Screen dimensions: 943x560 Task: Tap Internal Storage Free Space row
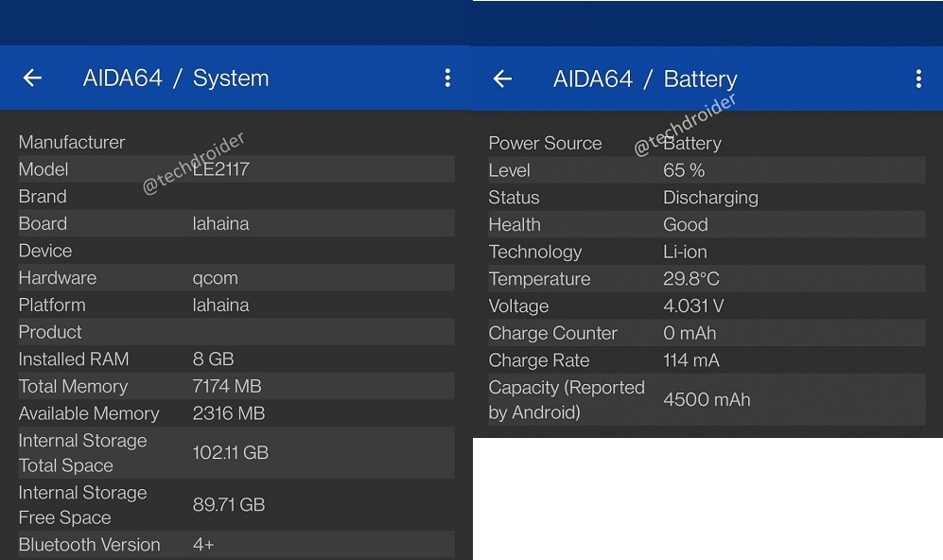point(236,505)
